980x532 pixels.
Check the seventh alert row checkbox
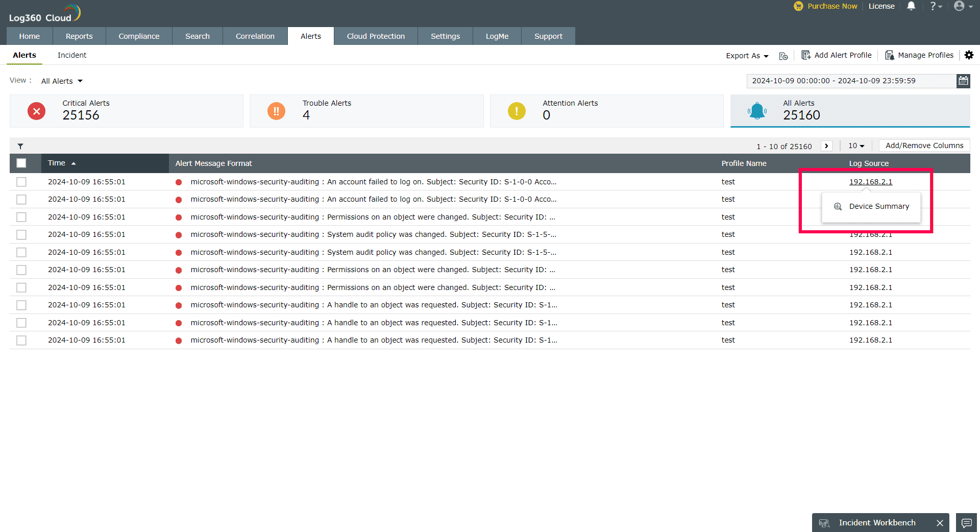tap(21, 287)
